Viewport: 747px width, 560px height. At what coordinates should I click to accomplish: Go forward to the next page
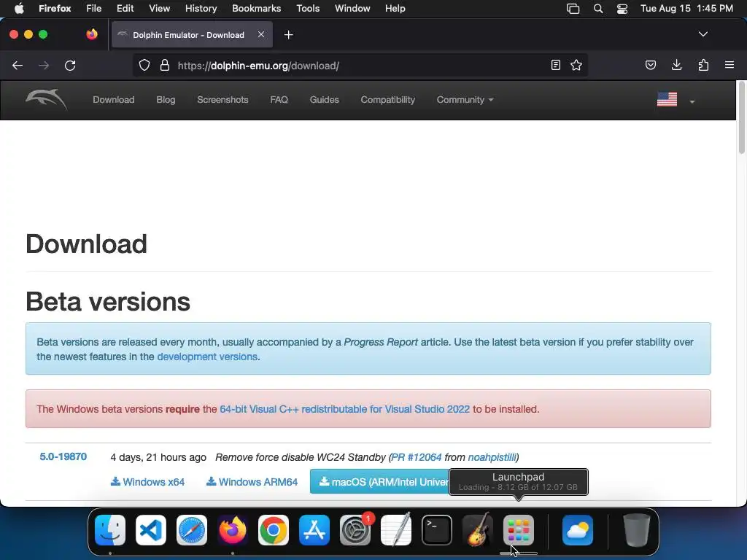click(x=44, y=66)
